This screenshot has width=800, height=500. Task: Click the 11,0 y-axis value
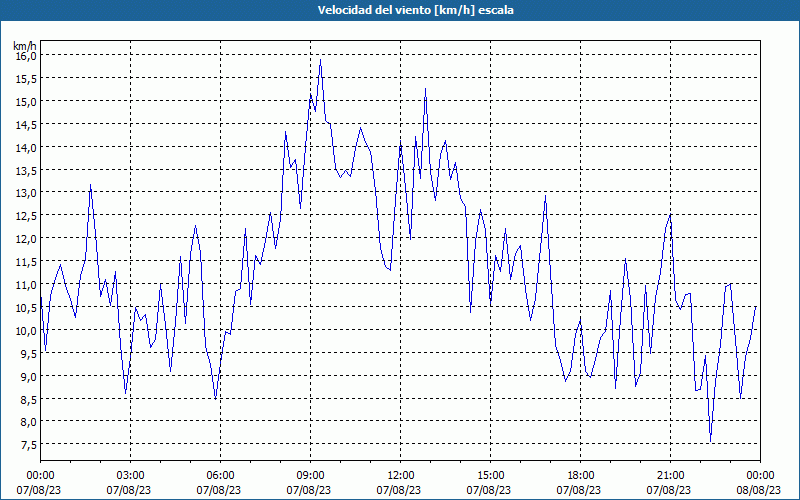(x=26, y=285)
